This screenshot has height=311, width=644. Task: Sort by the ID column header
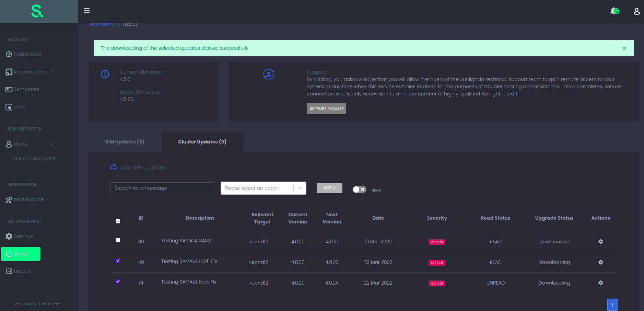click(141, 218)
